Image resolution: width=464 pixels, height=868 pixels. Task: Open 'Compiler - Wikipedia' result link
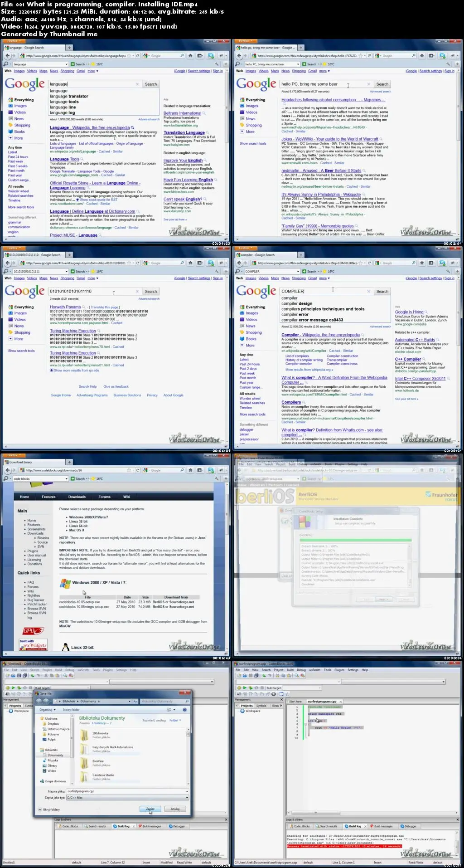pyautogui.click(x=320, y=335)
